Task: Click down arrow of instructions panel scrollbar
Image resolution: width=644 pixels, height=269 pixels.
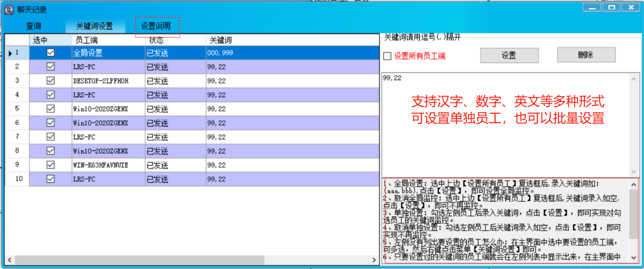Action: pos(633,257)
